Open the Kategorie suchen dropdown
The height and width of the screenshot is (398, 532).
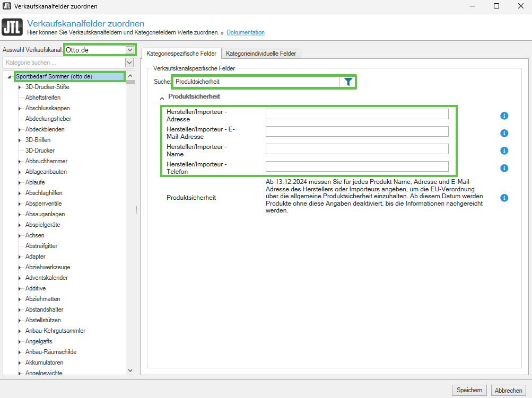click(130, 63)
